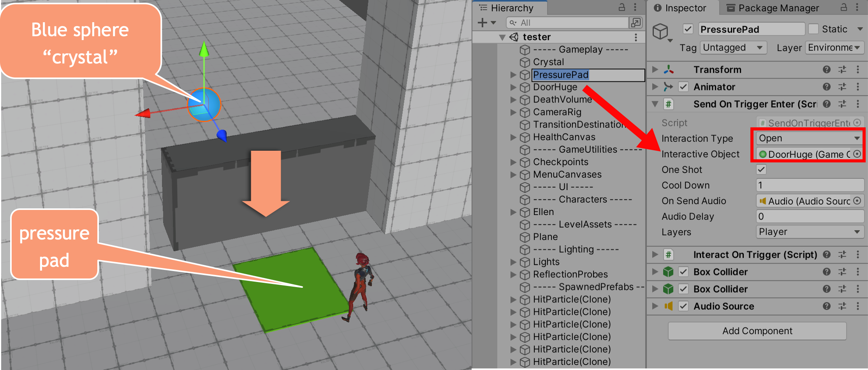Click the plus icon to create a GameObject

point(482,22)
